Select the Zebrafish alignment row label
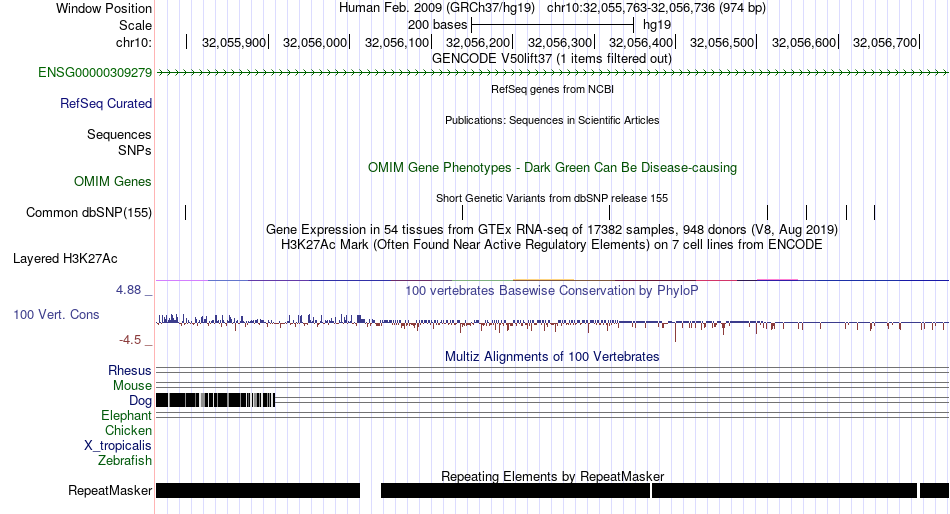This screenshot has height=514, width=950. [x=125, y=461]
